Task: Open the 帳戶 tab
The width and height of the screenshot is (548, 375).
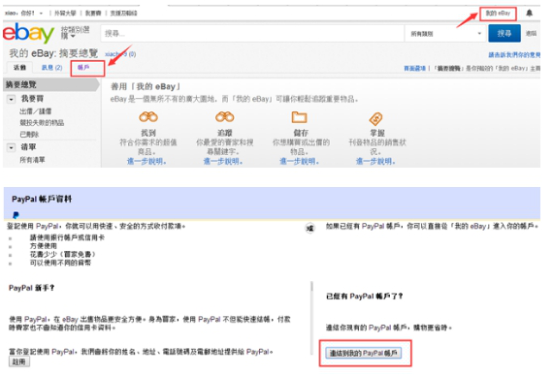Action: tap(84, 67)
